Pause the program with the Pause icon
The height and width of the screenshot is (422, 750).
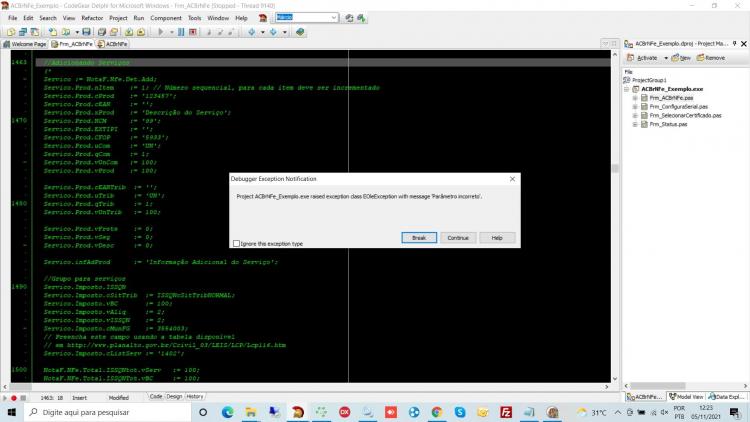pos(181,32)
